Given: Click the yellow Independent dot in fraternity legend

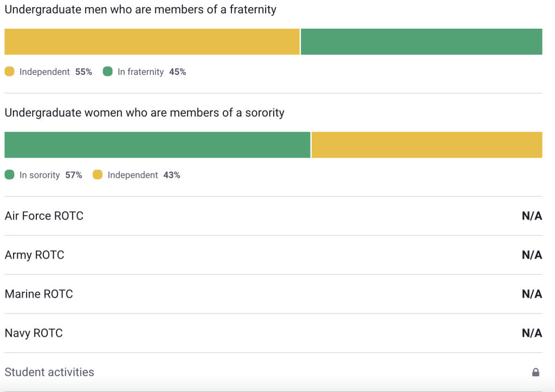Looking at the screenshot, I should click(x=9, y=72).
